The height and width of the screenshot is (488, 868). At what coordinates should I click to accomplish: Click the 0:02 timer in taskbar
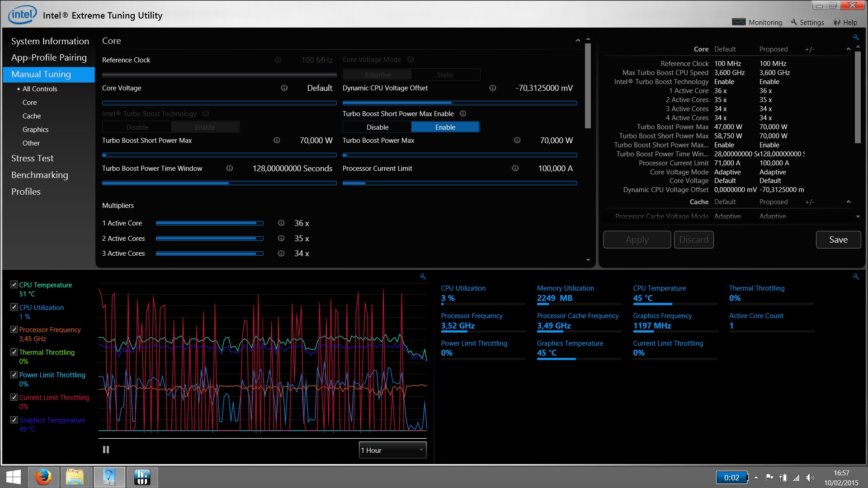click(x=731, y=478)
